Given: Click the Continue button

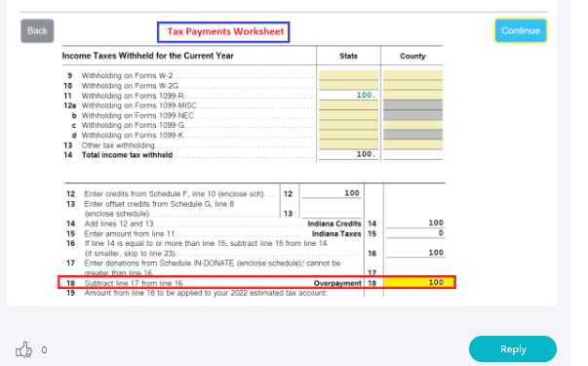Looking at the screenshot, I should click(521, 31).
